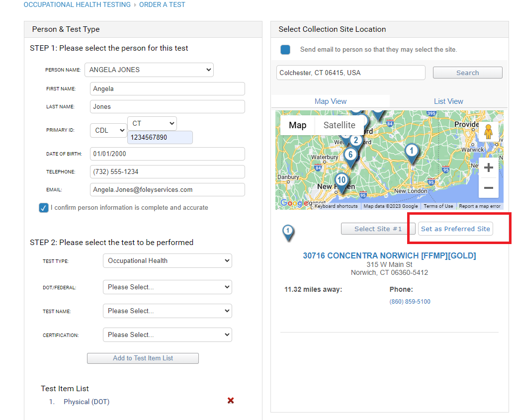Open the DOT/Federal dropdown
This screenshot has width=516, height=420.
[x=167, y=287]
